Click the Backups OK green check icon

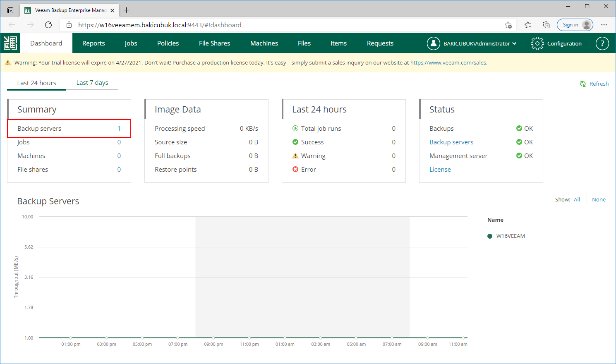click(x=519, y=128)
